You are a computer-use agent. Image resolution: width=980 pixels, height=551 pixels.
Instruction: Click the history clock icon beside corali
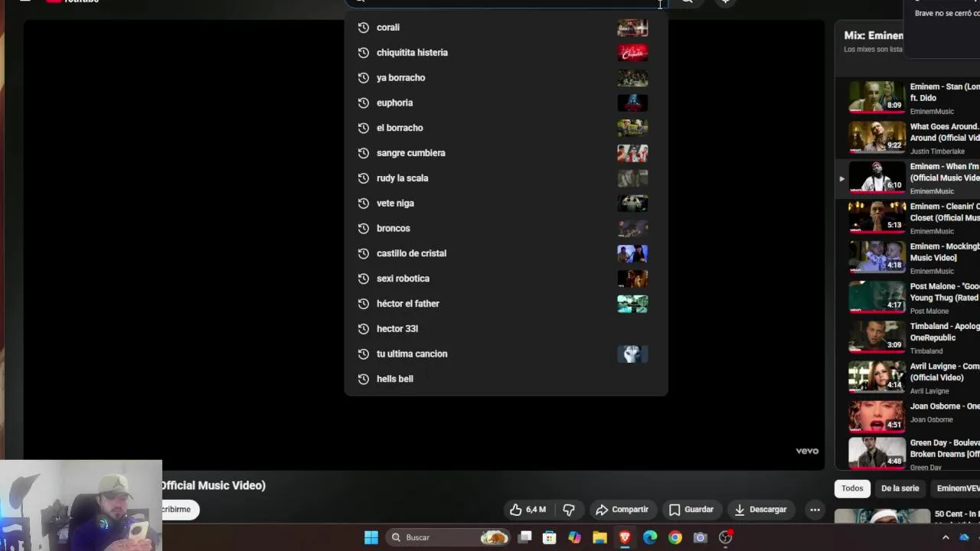click(364, 28)
